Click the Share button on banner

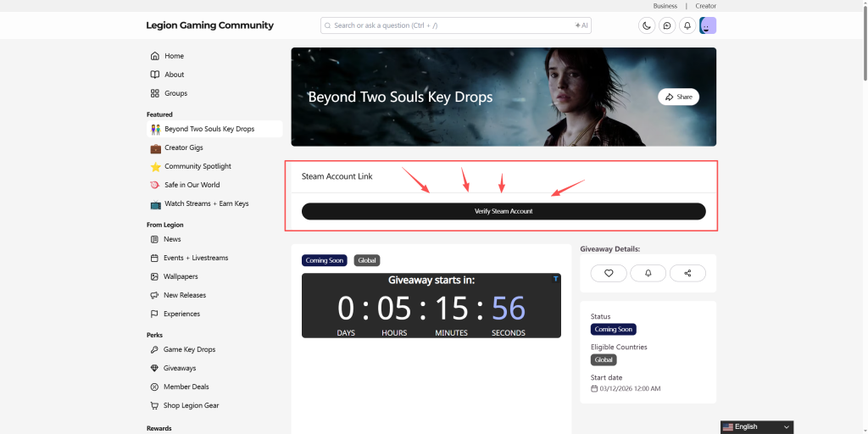[x=678, y=97]
